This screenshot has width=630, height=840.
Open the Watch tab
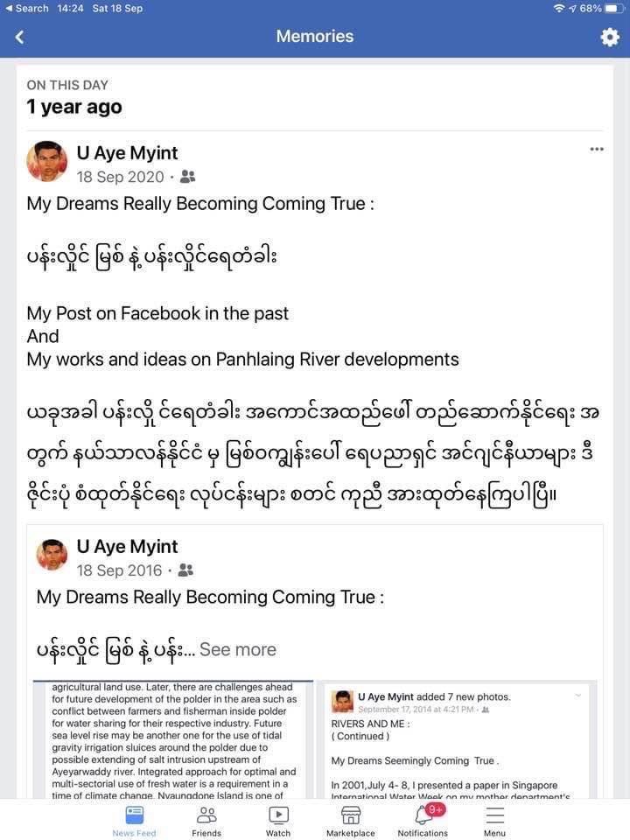pyautogui.click(x=278, y=821)
